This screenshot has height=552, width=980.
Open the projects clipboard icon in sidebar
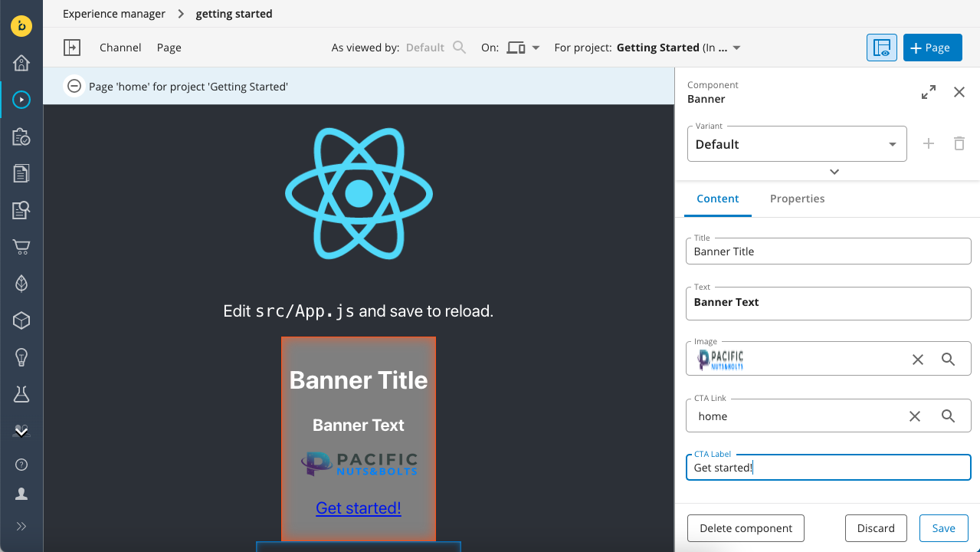coord(21,136)
